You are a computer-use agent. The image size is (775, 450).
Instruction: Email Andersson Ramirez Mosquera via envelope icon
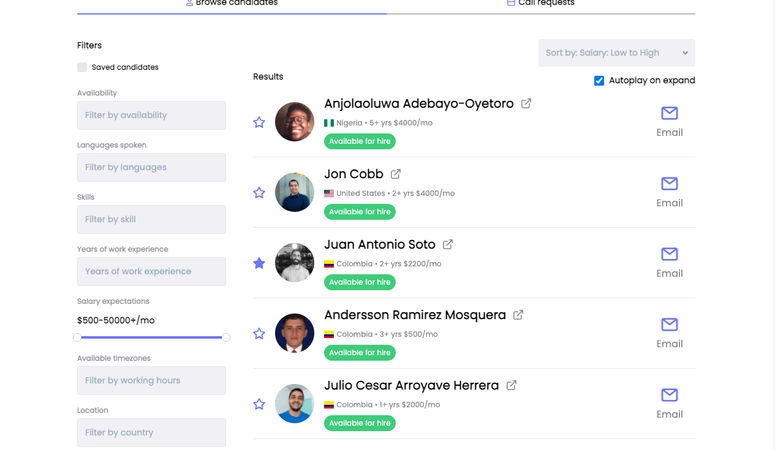(669, 324)
